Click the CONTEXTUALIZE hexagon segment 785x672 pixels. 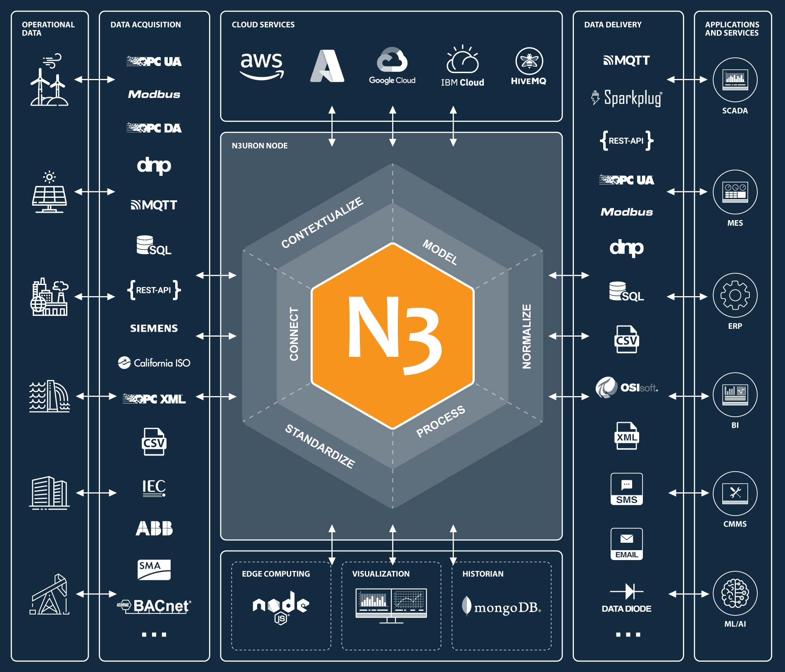(x=322, y=222)
